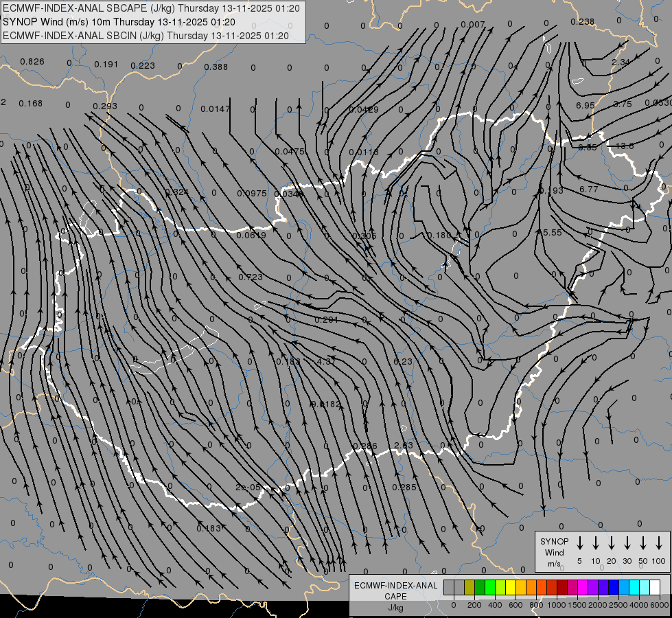
Task: Click the 10 m/s wind arrow symbol
Action: 595,543
